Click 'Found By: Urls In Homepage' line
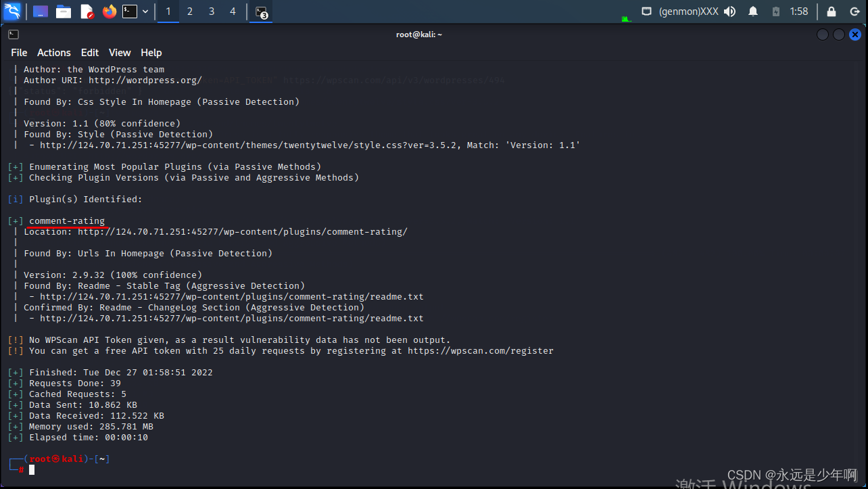 tap(148, 254)
